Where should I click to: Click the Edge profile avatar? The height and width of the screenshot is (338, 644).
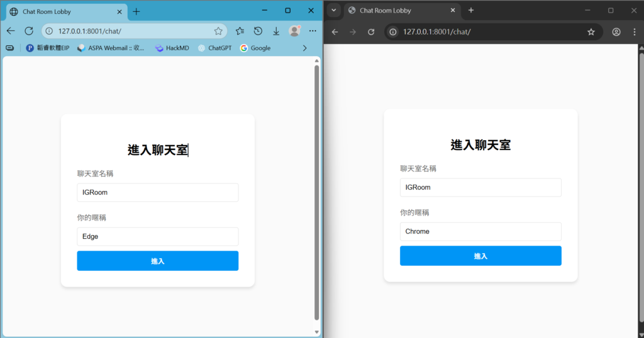tap(294, 31)
